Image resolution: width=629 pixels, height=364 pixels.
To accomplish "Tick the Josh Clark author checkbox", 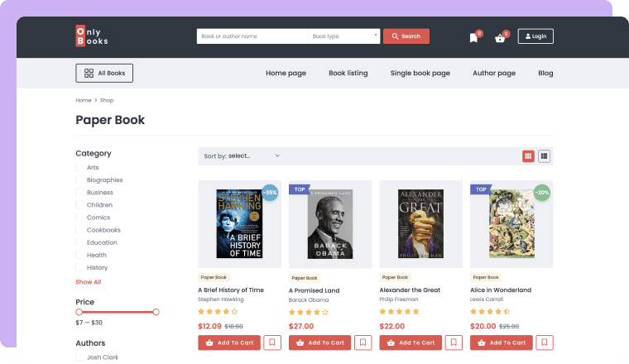I will 79,357.
